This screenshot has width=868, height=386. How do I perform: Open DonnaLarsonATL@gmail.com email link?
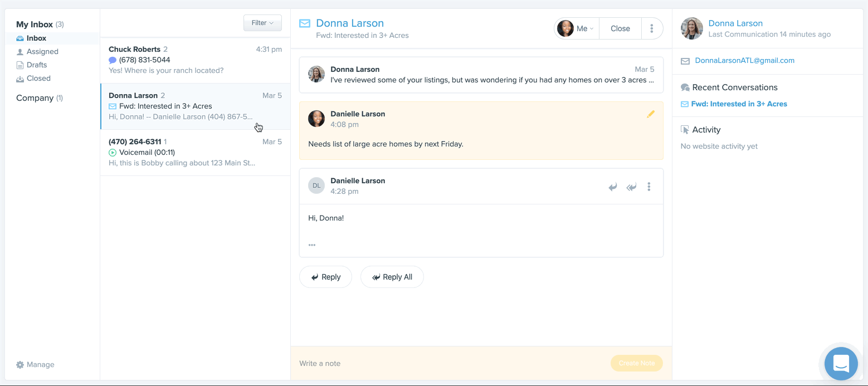(x=744, y=60)
